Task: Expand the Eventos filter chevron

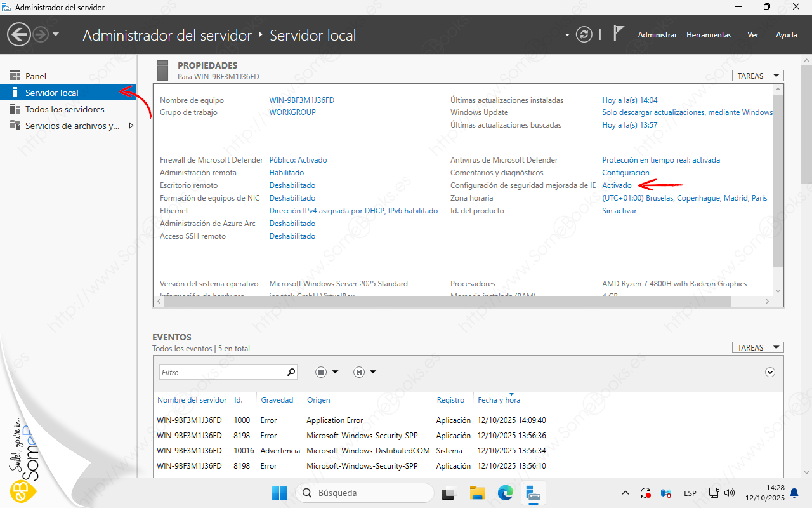Action: (770, 372)
